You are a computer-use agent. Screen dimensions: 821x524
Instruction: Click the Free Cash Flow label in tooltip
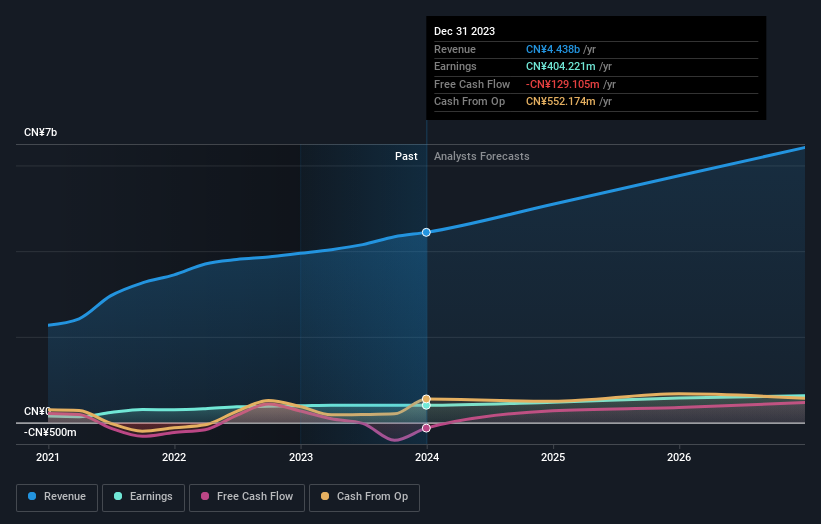(472, 84)
